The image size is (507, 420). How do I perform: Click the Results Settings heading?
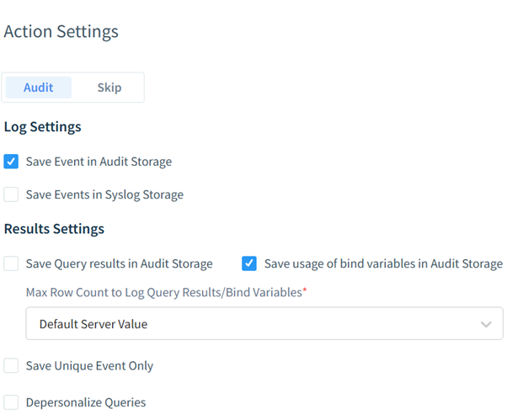pos(54,229)
